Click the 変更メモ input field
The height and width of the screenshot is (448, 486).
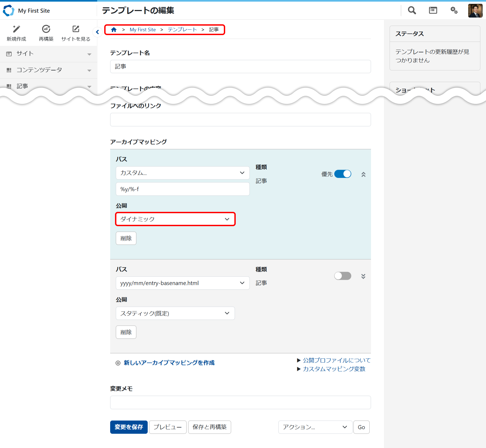240,402
